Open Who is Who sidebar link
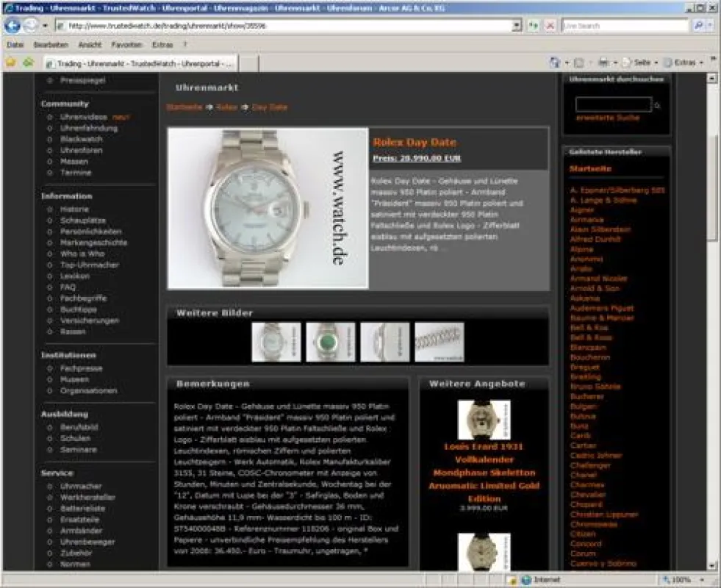Screen dimensions: 721x588 82,254
